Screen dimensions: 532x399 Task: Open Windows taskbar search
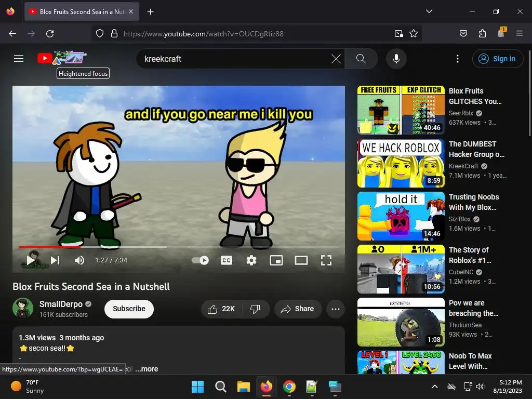pyautogui.click(x=220, y=387)
